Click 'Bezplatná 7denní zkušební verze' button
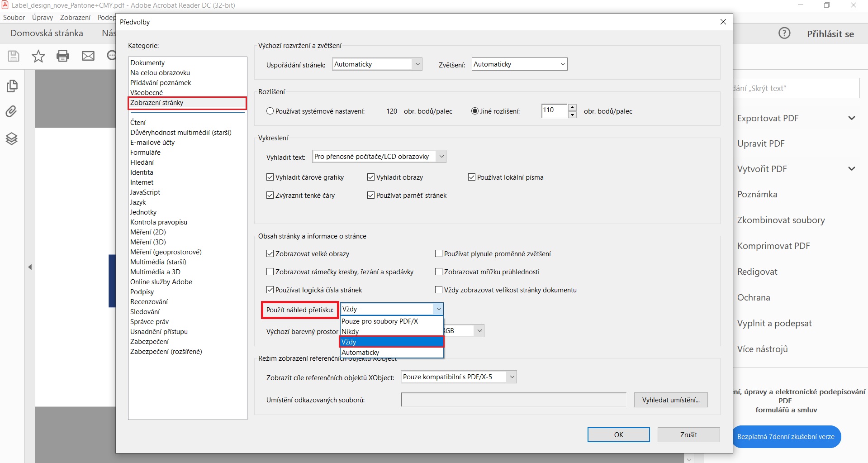Image resolution: width=868 pixels, height=463 pixels. click(x=786, y=437)
